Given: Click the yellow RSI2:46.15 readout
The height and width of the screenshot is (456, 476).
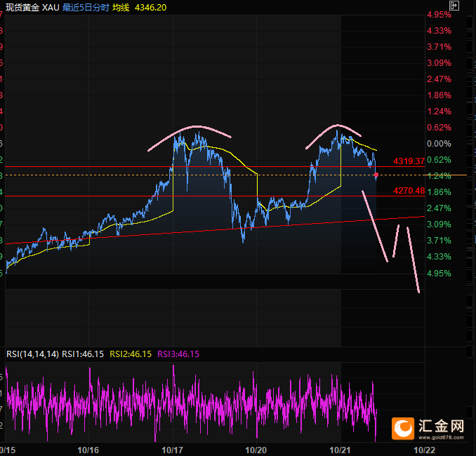Looking at the screenshot, I should tap(131, 354).
